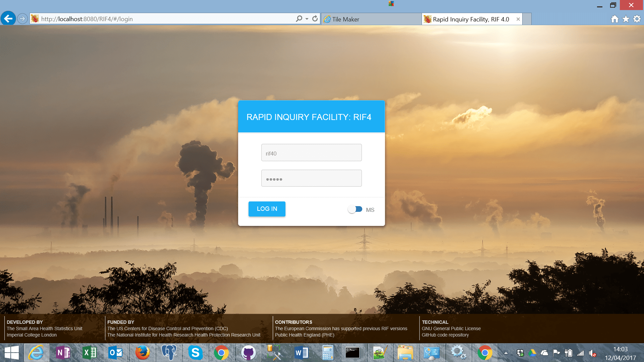Click the browser Back arrow button

click(x=8, y=18)
